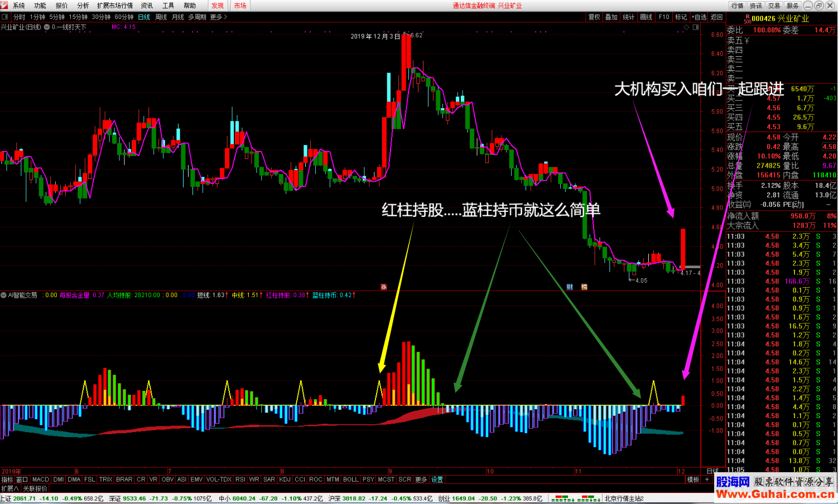838x504 pixels.
Task: Select the 分时 chart period
Action: [20, 17]
